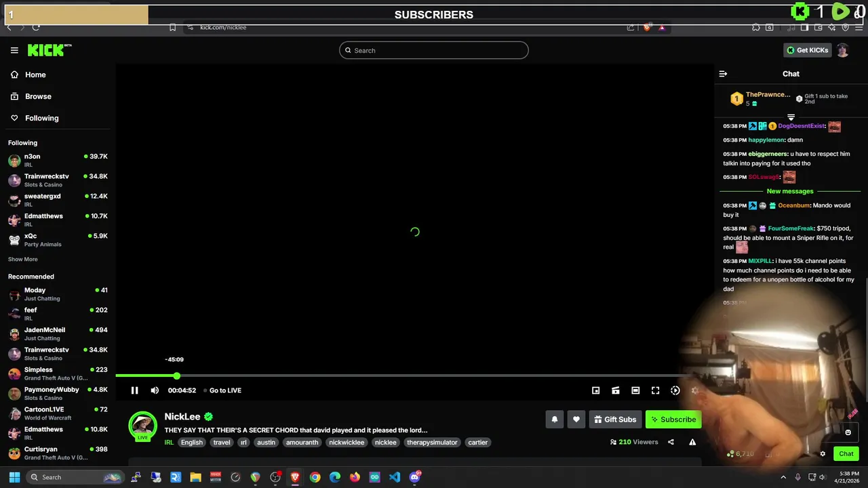Open the playback speed control icon
Image resolution: width=868 pixels, height=488 pixels.
[x=675, y=390]
